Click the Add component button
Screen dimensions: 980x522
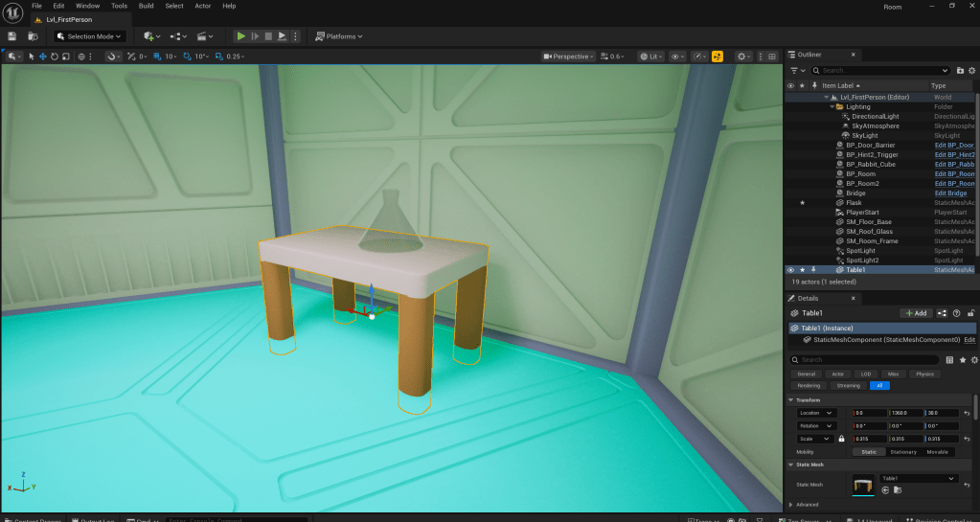[x=916, y=313]
